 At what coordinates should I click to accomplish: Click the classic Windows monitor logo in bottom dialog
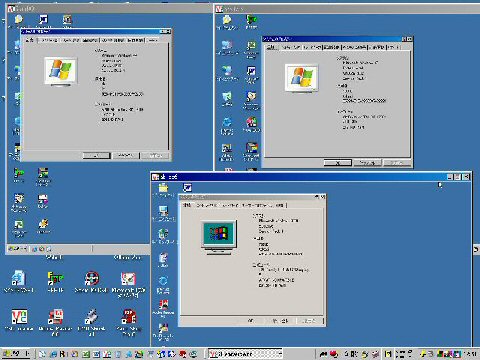(219, 237)
